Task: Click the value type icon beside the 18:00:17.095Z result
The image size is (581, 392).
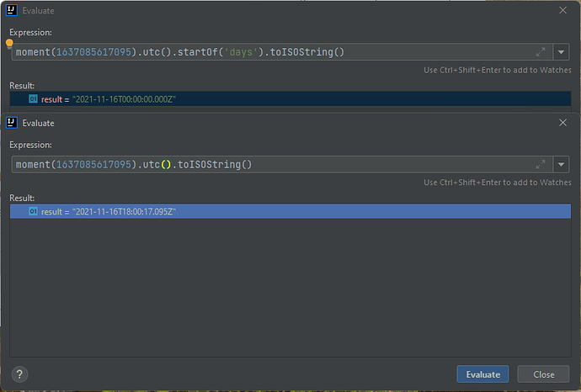Action: [x=33, y=211]
